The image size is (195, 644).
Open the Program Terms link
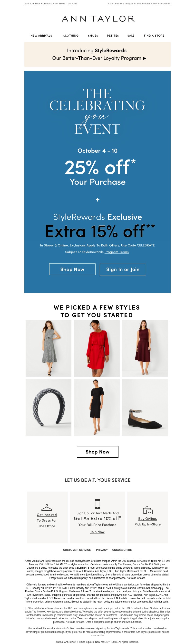[x=117, y=252]
